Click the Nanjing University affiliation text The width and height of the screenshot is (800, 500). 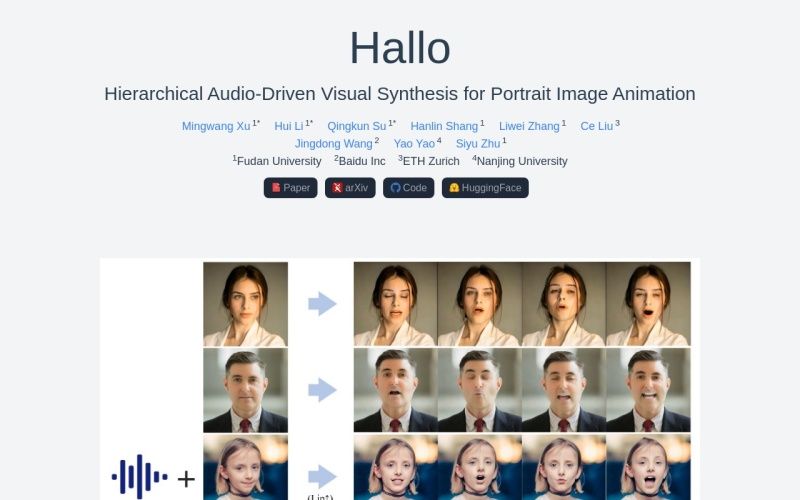coord(522,161)
